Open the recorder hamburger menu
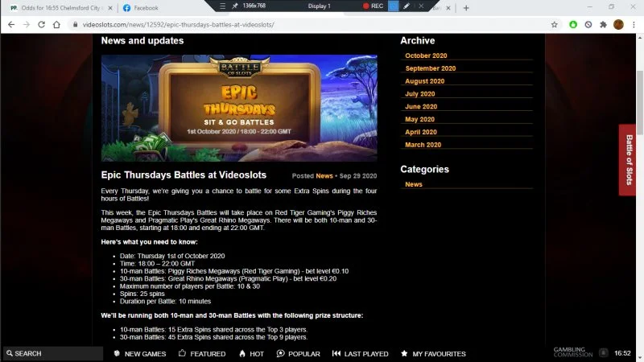 [x=222, y=6]
